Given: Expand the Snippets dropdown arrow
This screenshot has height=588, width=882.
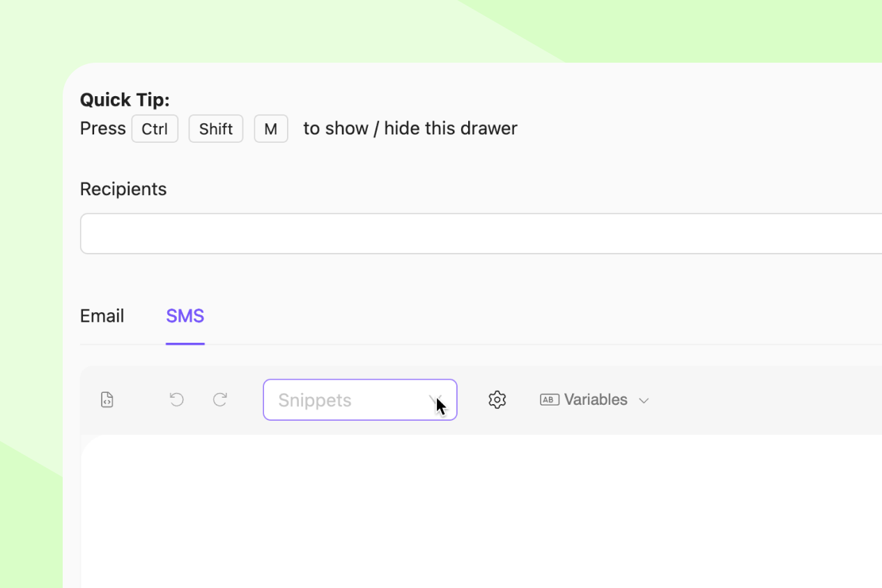Looking at the screenshot, I should [435, 400].
